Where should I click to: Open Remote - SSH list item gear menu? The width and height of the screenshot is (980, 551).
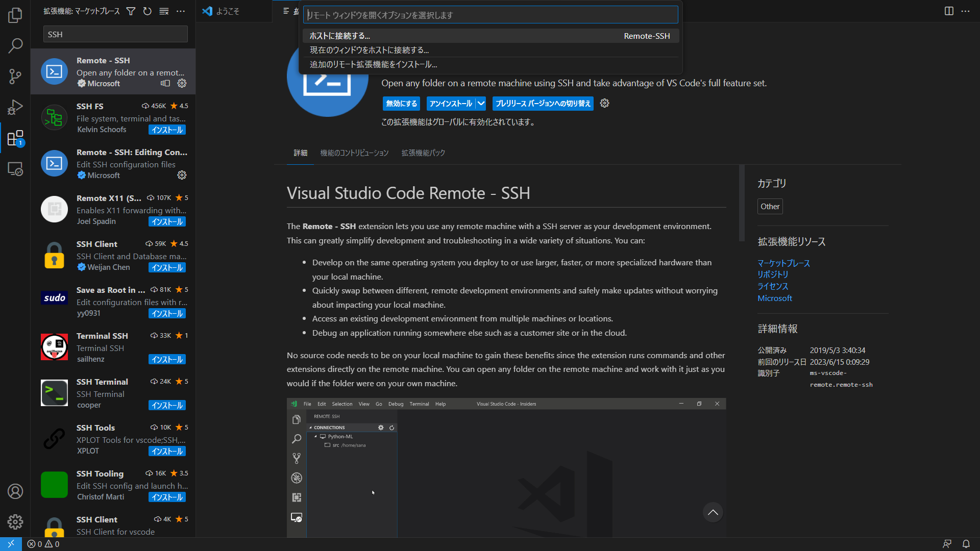[x=182, y=83]
